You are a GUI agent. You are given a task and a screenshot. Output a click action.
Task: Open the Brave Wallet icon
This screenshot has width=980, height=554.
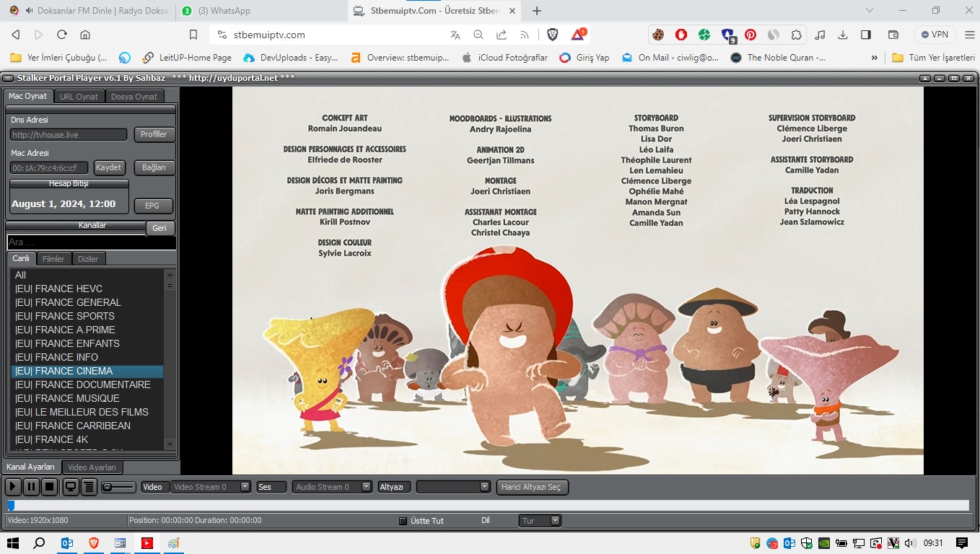(x=893, y=35)
